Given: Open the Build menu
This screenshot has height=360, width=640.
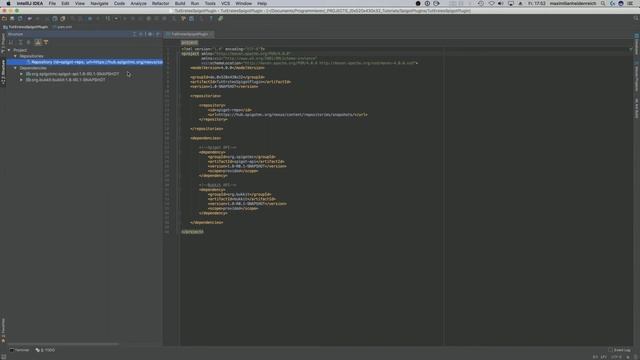Looking at the screenshot, I should click(x=180, y=3).
